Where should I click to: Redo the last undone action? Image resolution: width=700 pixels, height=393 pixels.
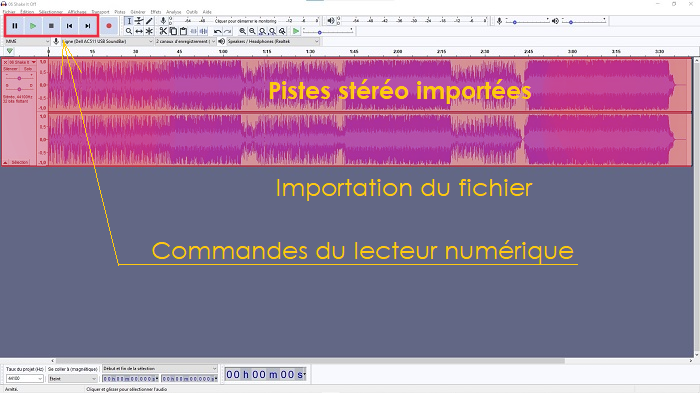point(228,31)
